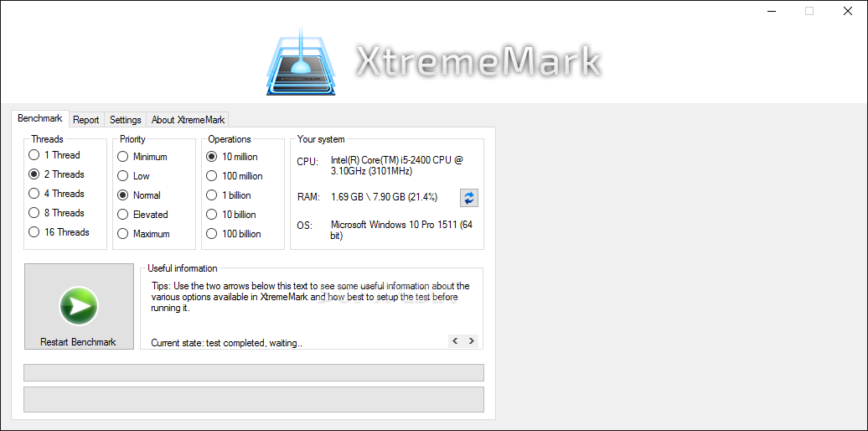The width and height of the screenshot is (868, 431).
Task: Set priority to Low
Action: [x=133, y=176]
